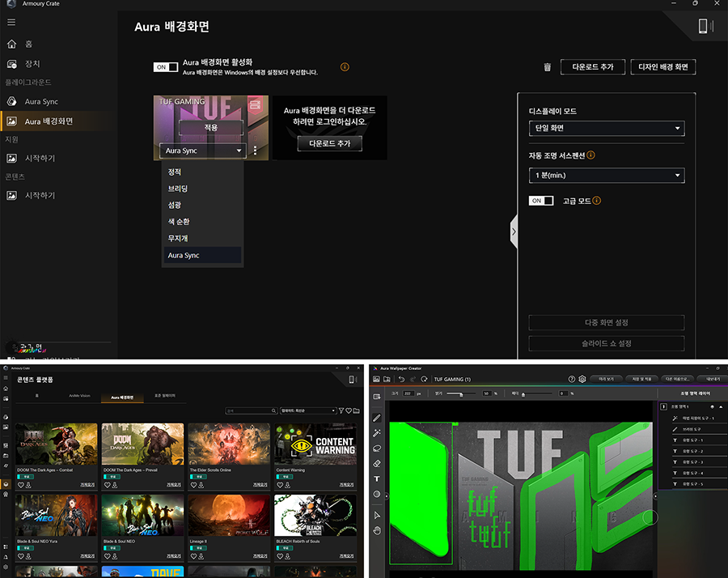Select the Hand pan tool in Wallpaper Creator
This screenshot has height=578, width=728.
pyautogui.click(x=376, y=530)
